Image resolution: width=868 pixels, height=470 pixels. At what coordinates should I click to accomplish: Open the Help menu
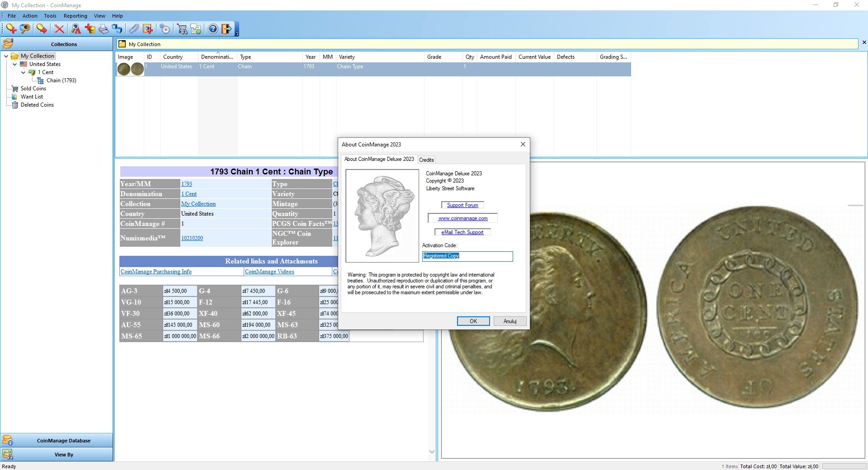coord(118,16)
